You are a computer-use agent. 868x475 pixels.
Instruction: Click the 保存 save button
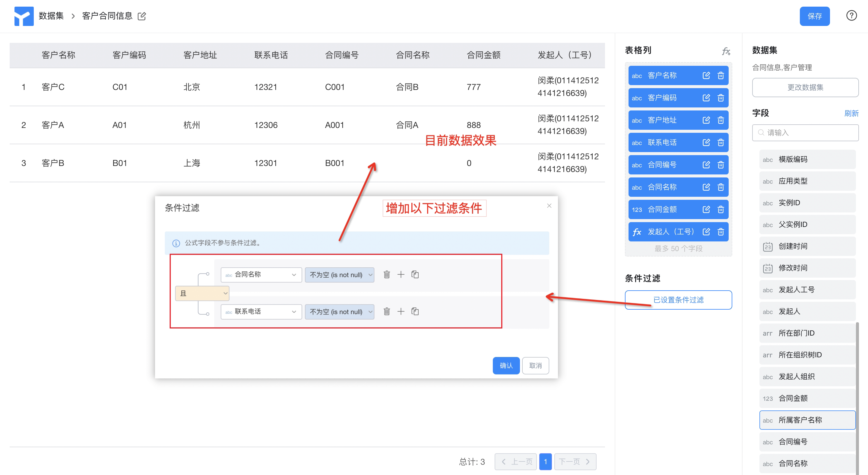pos(814,16)
